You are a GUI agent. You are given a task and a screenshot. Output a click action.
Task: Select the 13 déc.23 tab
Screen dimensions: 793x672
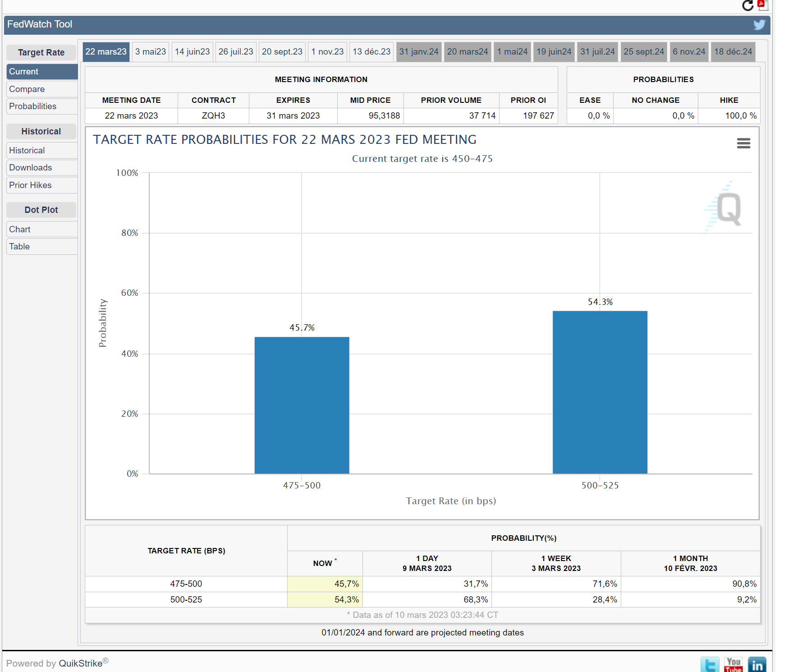(x=371, y=52)
